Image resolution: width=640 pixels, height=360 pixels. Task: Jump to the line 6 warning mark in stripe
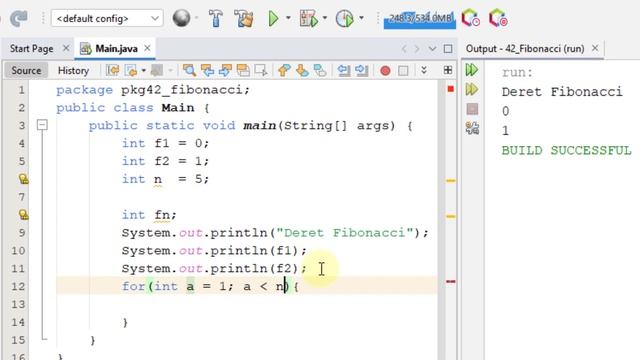click(451, 180)
